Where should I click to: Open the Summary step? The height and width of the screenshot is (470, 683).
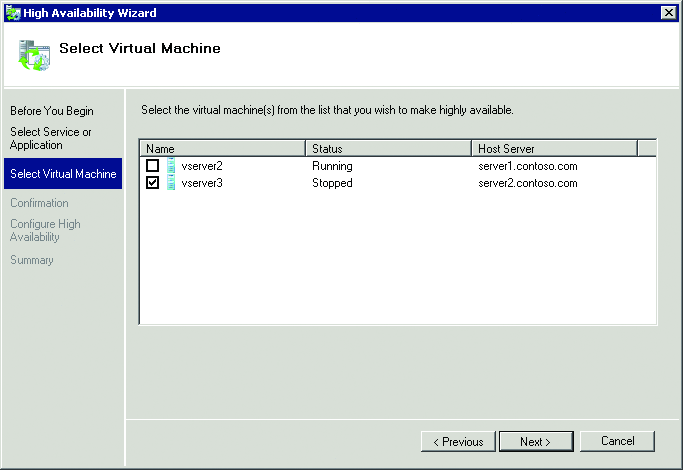pos(32,260)
